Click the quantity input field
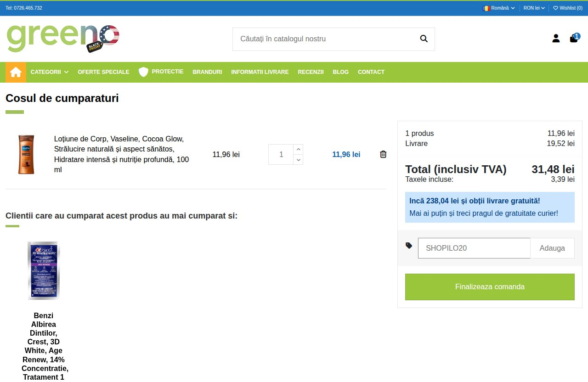The height and width of the screenshot is (382, 588). coord(281,155)
